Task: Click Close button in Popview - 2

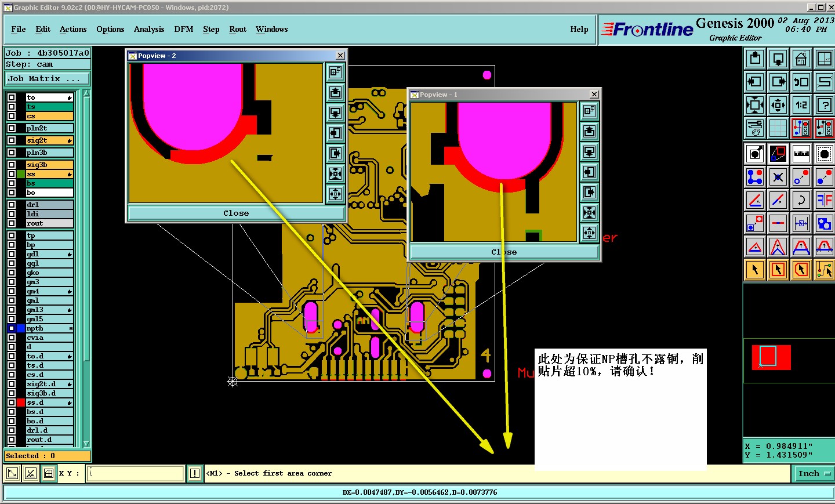Action: tap(236, 213)
